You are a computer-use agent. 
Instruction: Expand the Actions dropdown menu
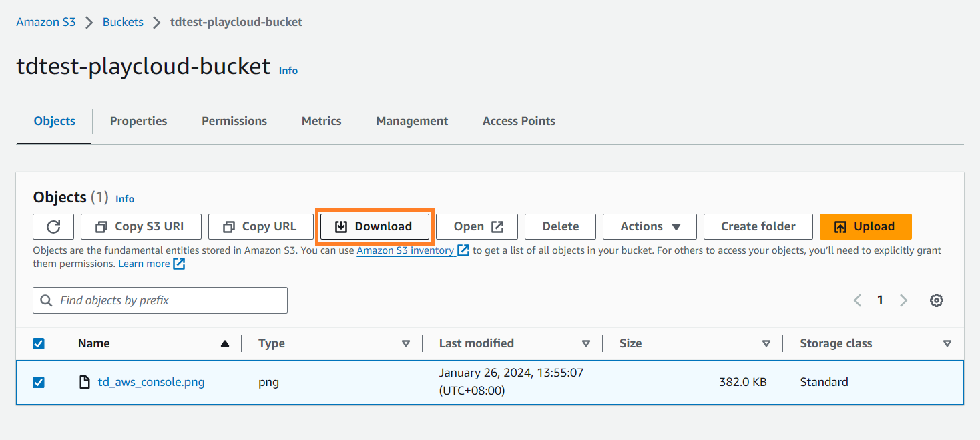(x=650, y=226)
